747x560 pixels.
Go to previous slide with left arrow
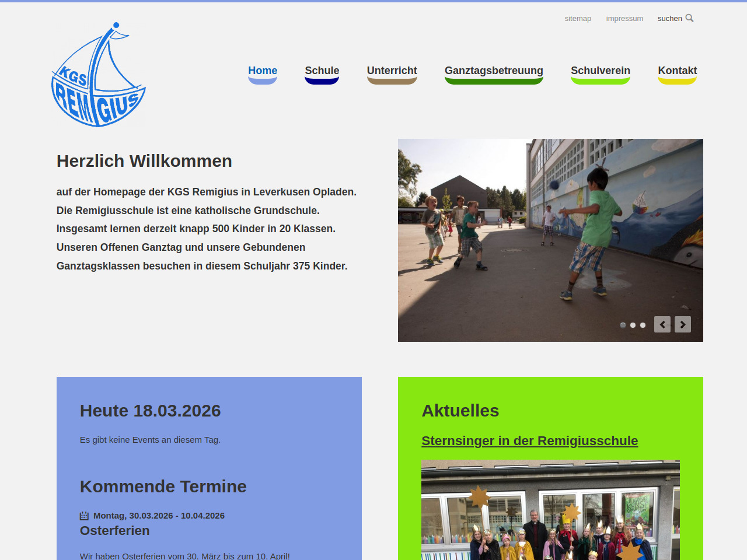[662, 324]
